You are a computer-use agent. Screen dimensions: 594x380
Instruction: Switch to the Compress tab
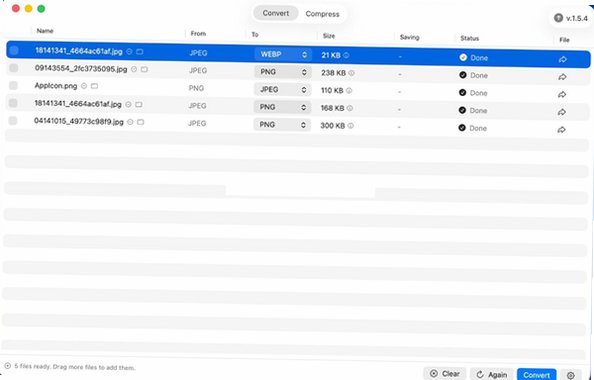pyautogui.click(x=322, y=14)
